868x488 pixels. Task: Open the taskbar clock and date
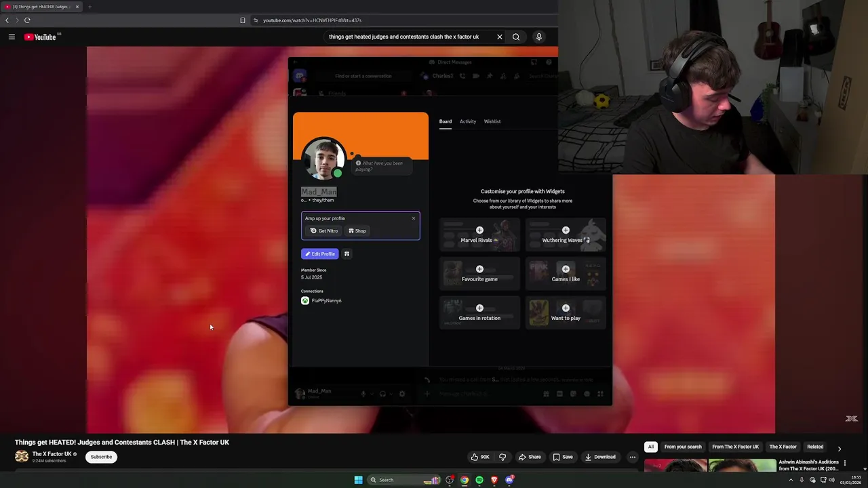coord(850,480)
